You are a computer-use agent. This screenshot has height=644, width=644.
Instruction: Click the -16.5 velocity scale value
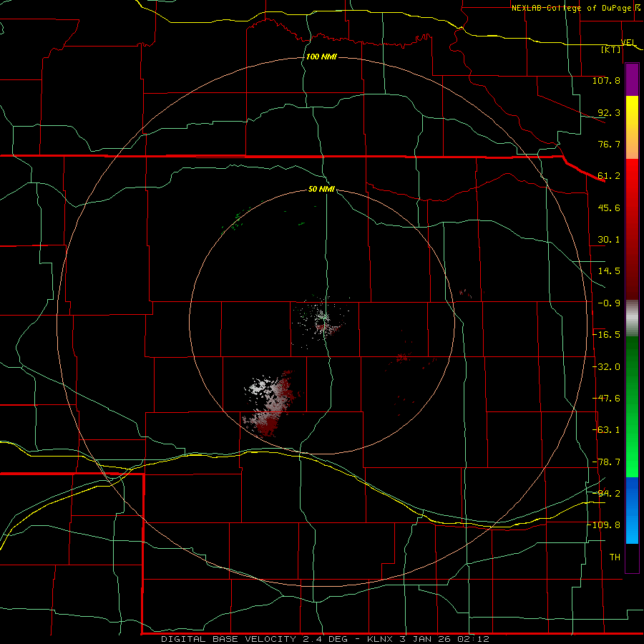click(x=606, y=335)
